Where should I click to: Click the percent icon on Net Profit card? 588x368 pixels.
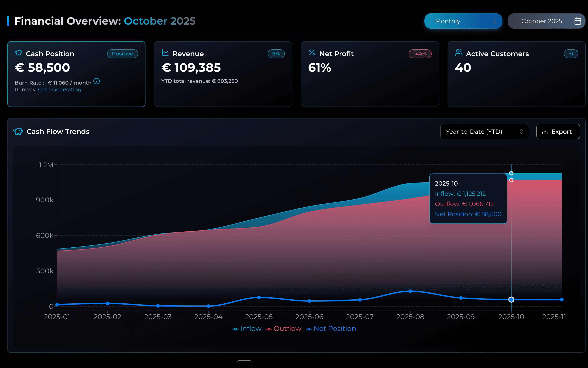click(312, 53)
